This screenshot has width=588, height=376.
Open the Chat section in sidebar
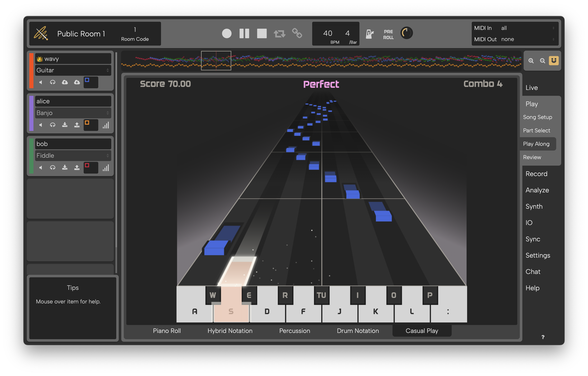click(x=533, y=271)
